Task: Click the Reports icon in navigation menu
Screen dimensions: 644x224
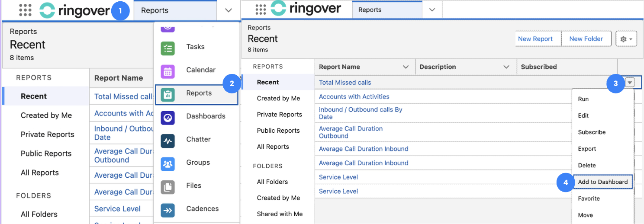Action: [x=168, y=94]
